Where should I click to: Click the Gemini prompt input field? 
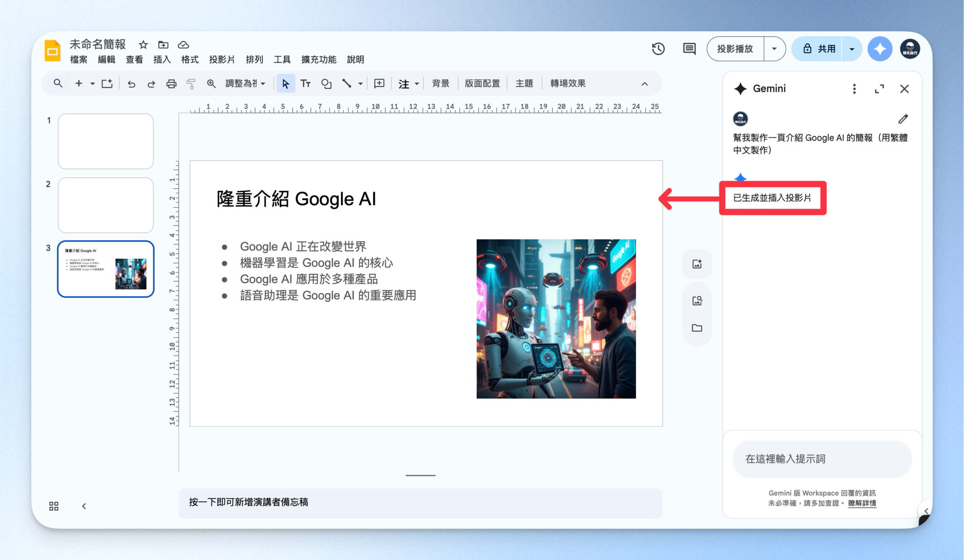tap(822, 459)
